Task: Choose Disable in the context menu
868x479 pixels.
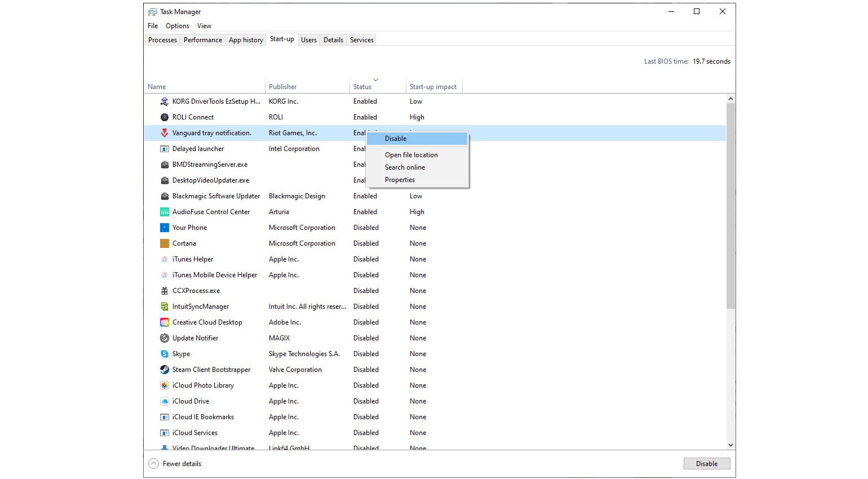Action: [x=417, y=139]
